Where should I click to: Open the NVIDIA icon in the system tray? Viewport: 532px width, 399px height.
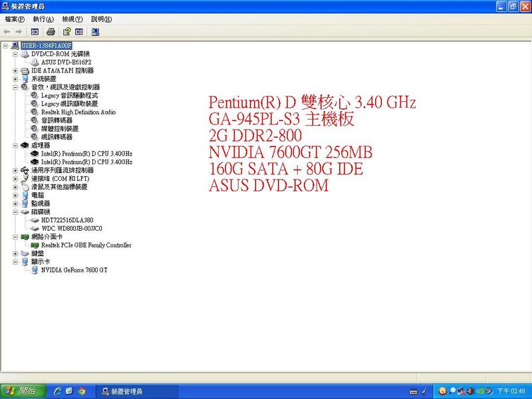[x=479, y=391]
